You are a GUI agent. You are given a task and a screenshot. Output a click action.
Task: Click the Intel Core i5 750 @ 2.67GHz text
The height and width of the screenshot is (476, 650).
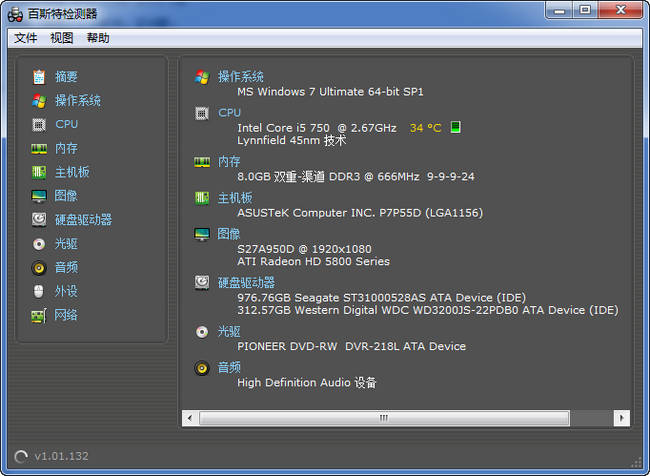click(x=317, y=128)
